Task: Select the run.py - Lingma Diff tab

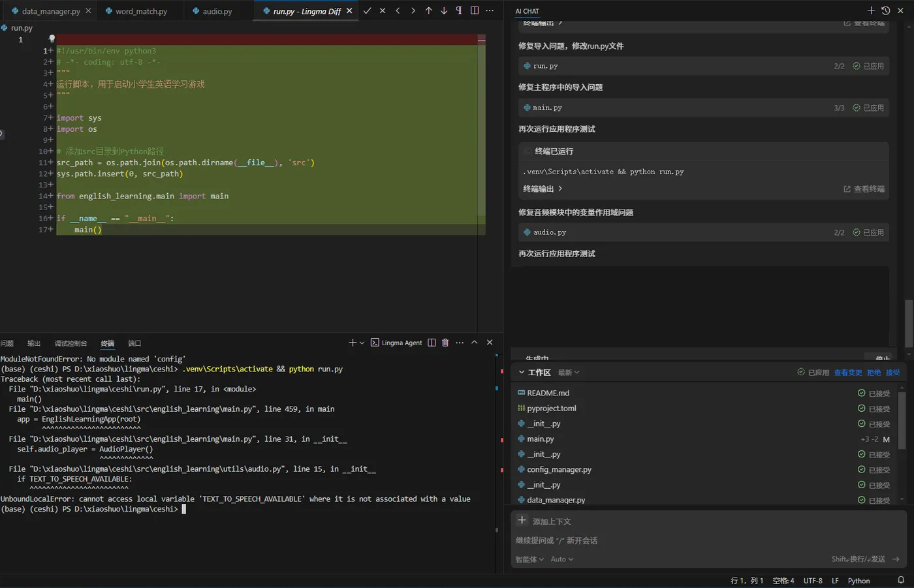Action: point(307,11)
